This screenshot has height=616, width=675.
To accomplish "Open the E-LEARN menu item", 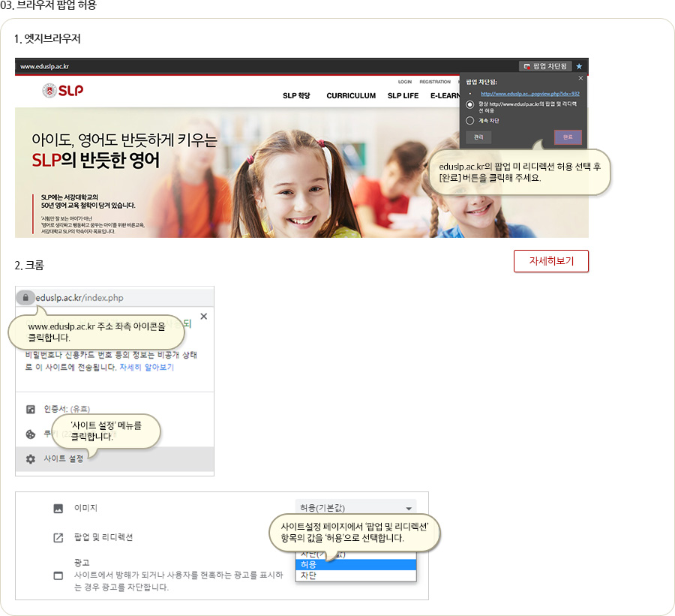I will click(x=445, y=95).
